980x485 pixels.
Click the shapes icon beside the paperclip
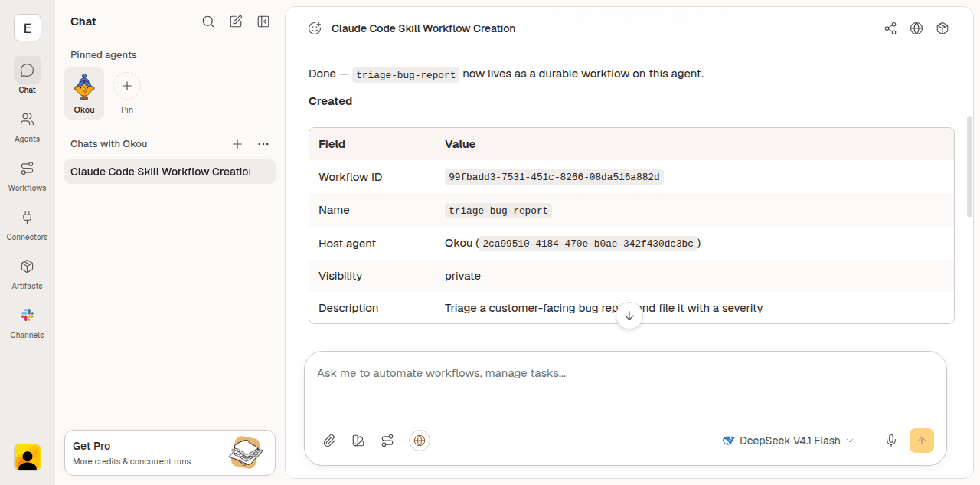(358, 441)
